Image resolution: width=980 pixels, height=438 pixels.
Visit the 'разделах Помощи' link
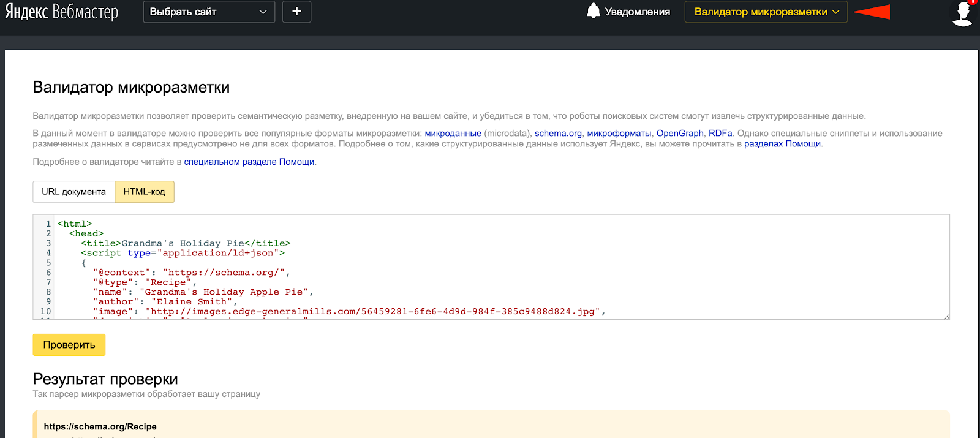click(x=782, y=144)
